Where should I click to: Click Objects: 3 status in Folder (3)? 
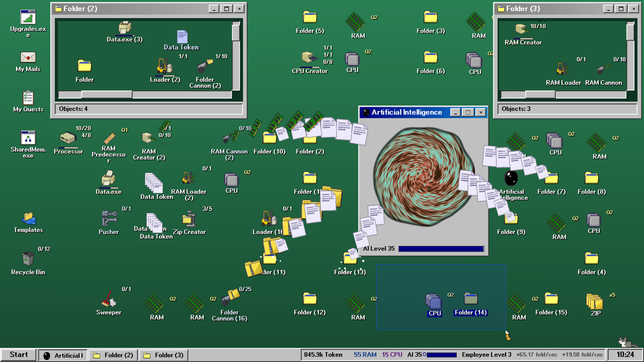(516, 109)
